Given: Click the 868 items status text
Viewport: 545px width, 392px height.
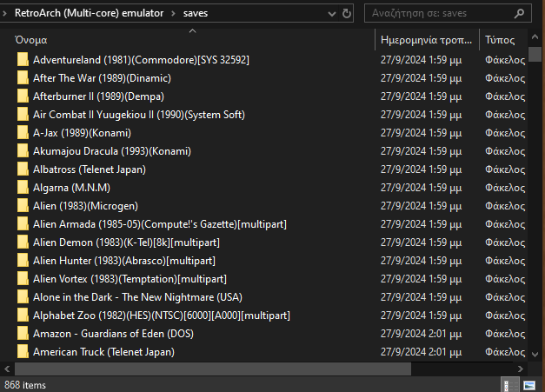Looking at the screenshot, I should [25, 385].
